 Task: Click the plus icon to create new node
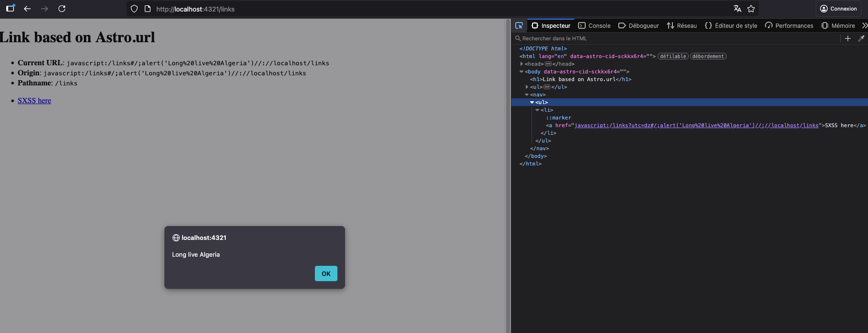point(847,38)
